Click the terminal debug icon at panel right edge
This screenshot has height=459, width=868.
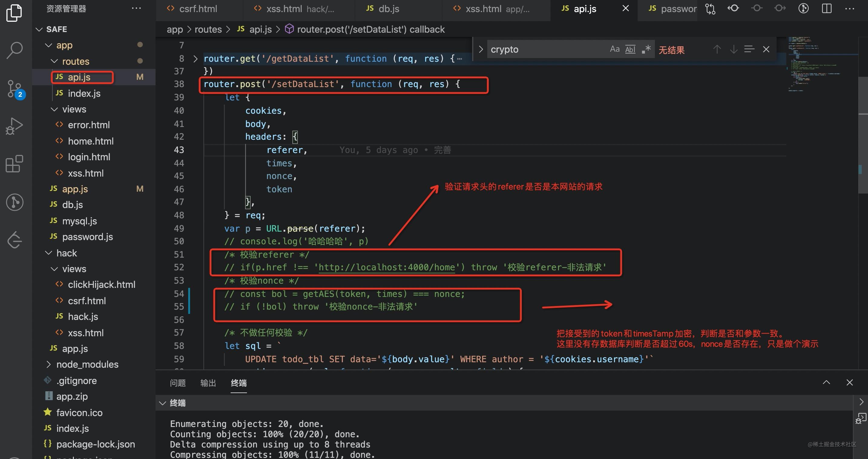861,418
